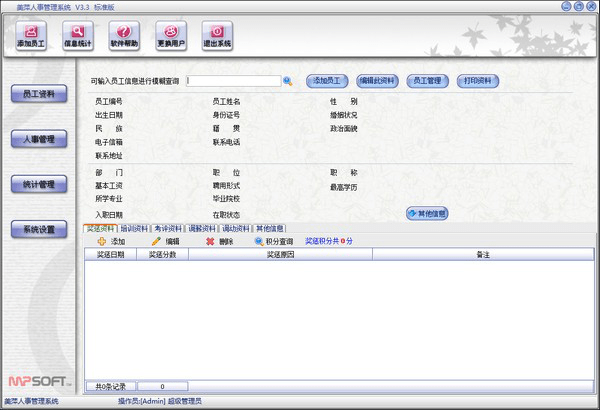
Task: Click the 员工编号 field label
Action: pos(109,101)
